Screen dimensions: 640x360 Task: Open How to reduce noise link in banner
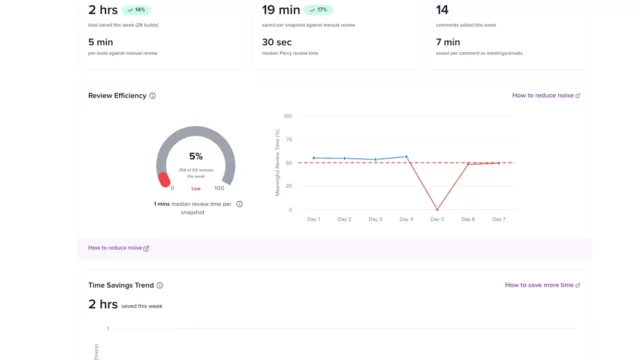[118, 248]
